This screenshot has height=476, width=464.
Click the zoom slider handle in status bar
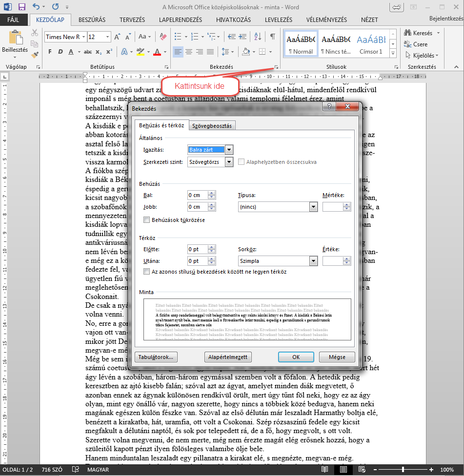pyautogui.click(x=403, y=469)
